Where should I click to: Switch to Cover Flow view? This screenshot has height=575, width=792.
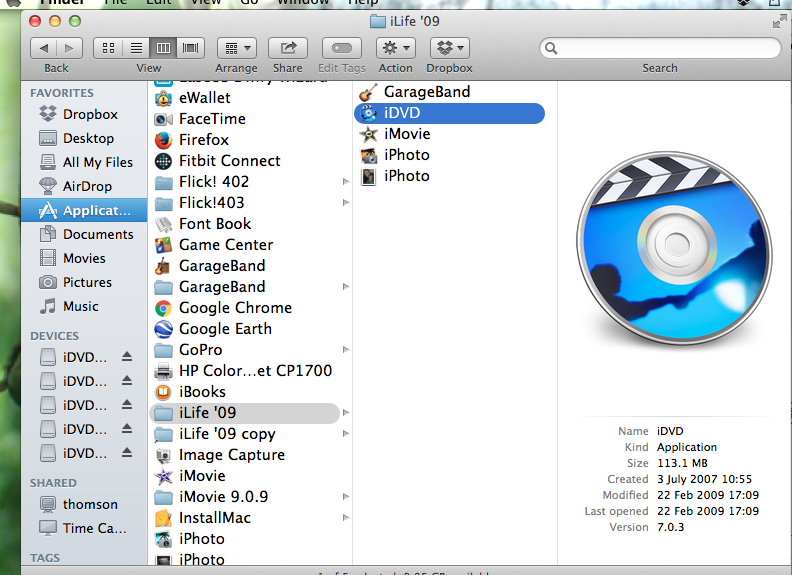(x=190, y=48)
